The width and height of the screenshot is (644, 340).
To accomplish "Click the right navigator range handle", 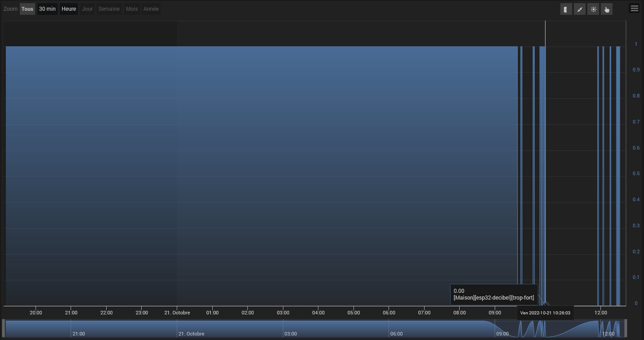I will [x=626, y=328].
